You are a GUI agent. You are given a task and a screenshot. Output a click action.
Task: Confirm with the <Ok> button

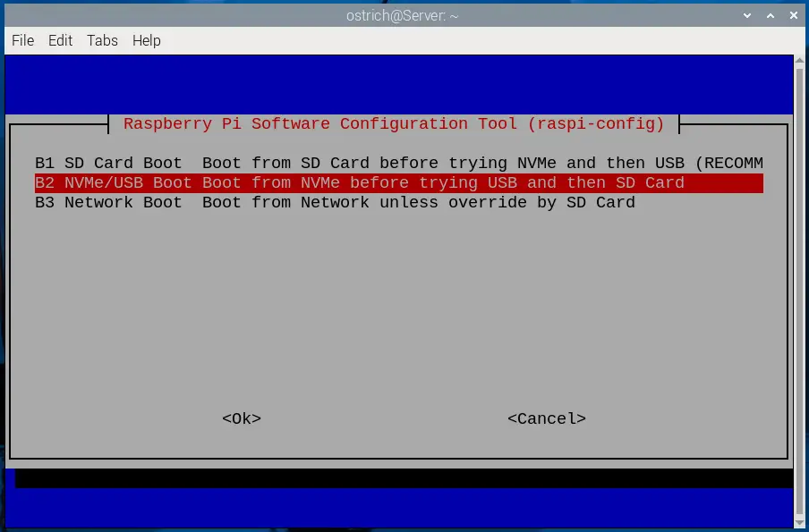tap(242, 418)
